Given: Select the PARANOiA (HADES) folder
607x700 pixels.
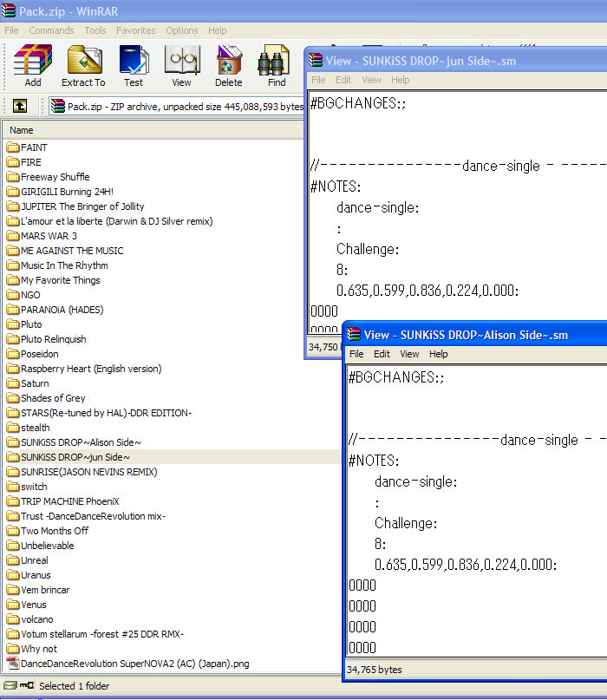Looking at the screenshot, I should (62, 310).
